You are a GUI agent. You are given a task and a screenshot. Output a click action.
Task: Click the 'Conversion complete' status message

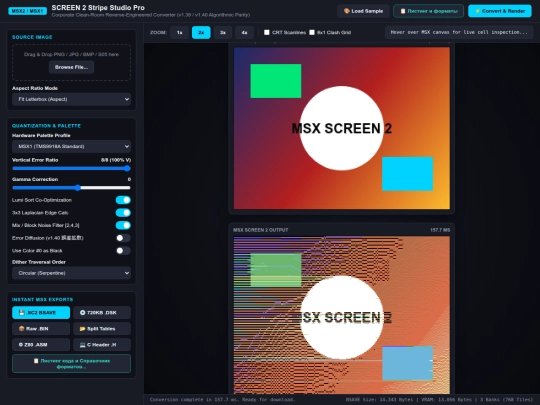[x=222, y=399]
